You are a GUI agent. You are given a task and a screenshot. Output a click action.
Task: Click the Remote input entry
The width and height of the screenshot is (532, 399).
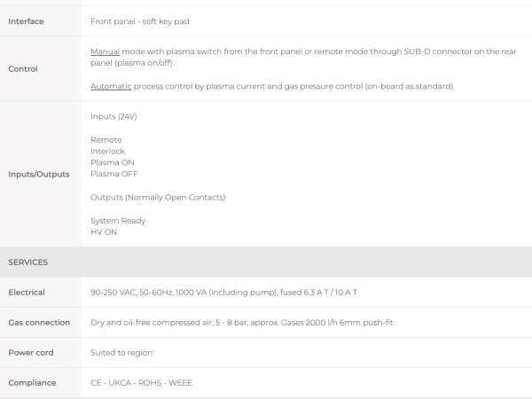pos(106,140)
